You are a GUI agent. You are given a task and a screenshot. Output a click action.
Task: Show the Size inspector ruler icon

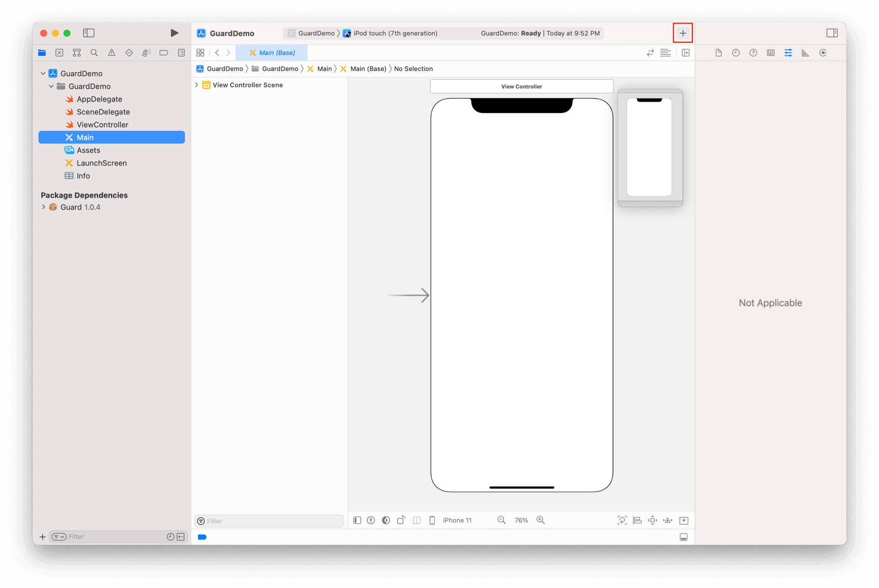805,53
